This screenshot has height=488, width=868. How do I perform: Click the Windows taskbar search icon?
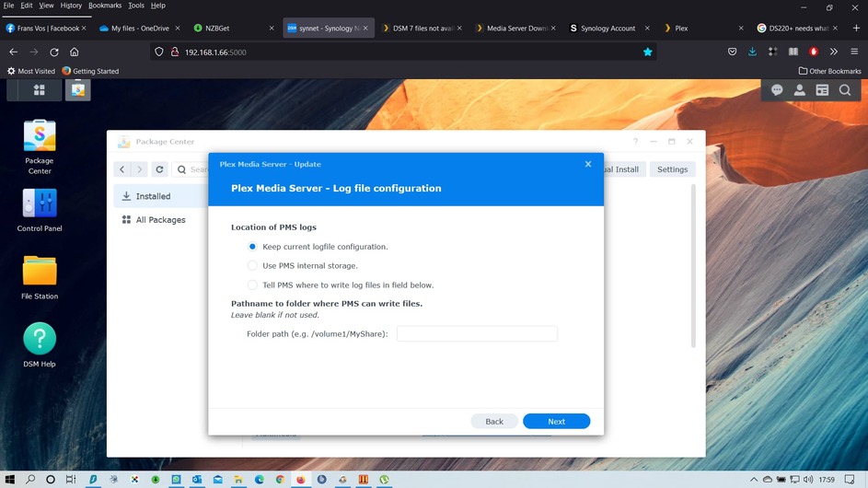pos(30,480)
